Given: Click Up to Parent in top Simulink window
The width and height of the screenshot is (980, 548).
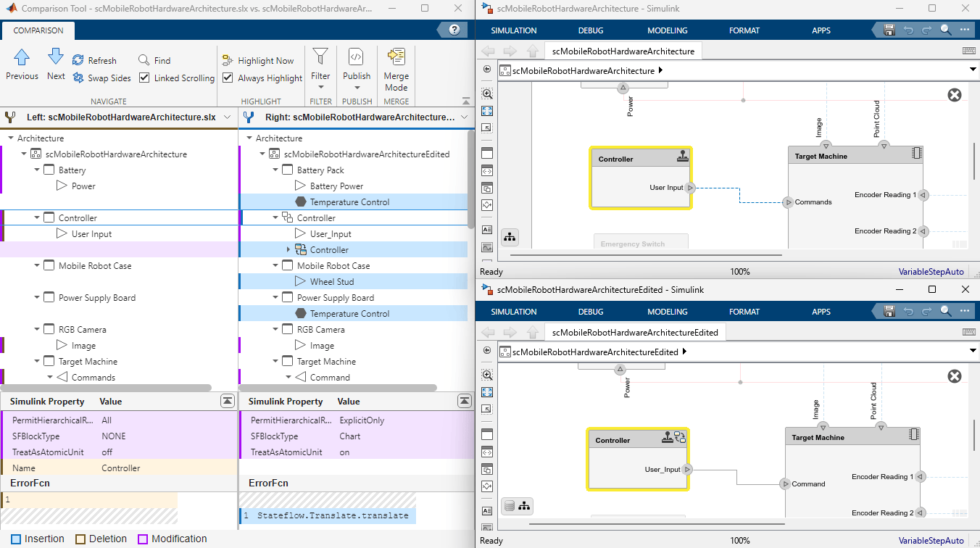Looking at the screenshot, I should (x=532, y=51).
